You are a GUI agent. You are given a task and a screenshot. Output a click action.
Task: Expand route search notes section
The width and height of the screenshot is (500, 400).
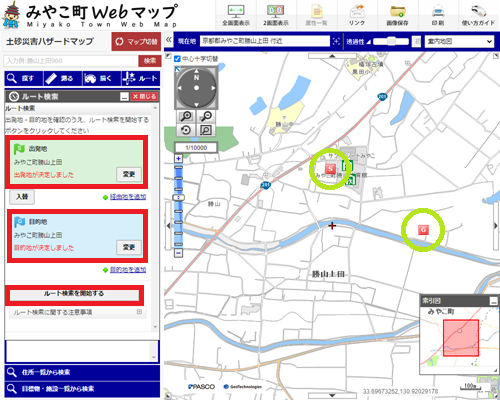139,312
